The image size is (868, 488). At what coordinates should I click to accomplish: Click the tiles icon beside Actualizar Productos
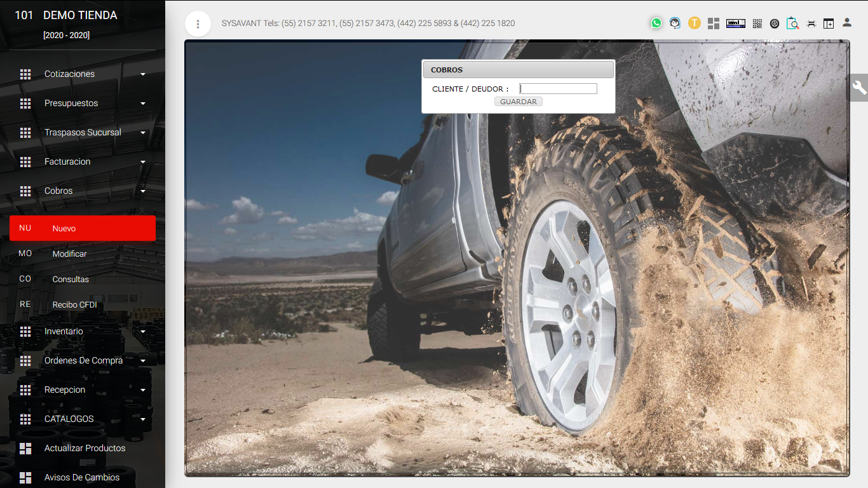click(x=25, y=449)
